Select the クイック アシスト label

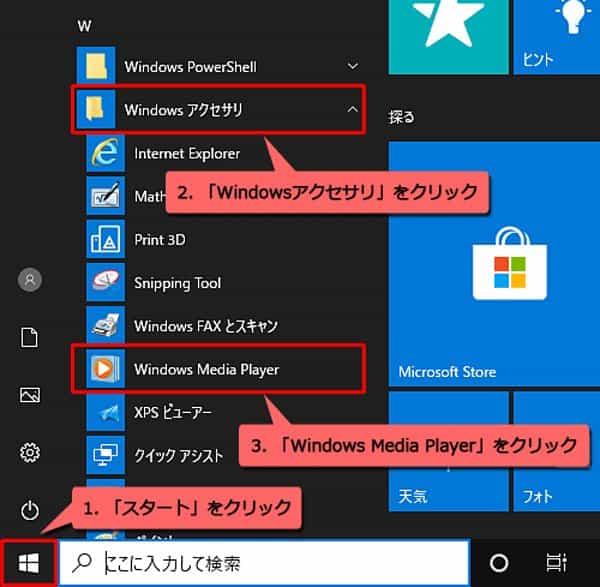[179, 456]
